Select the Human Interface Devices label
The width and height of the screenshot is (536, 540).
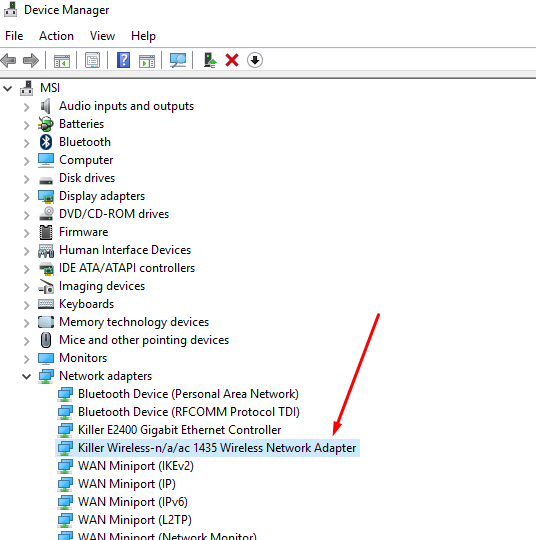click(x=125, y=250)
